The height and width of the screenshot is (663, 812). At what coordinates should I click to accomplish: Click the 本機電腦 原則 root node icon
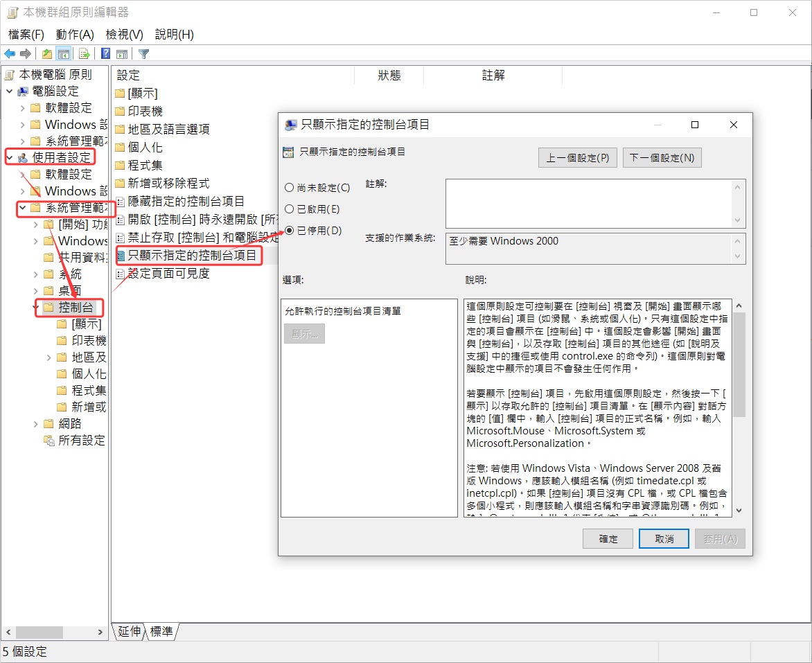(9, 76)
